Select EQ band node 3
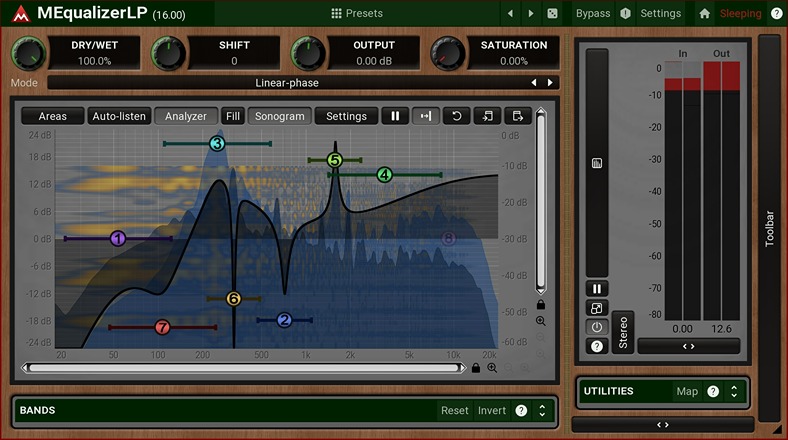 point(217,144)
